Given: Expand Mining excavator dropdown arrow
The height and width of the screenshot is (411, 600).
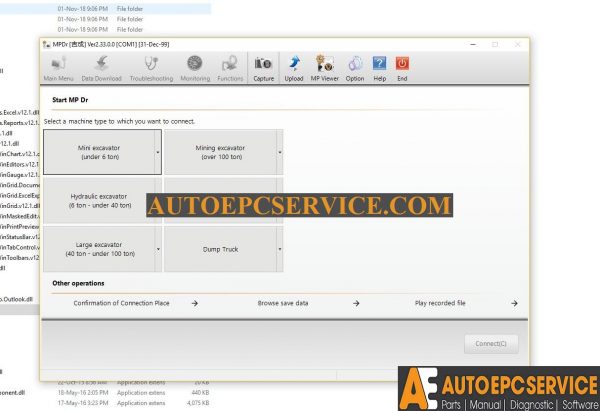Looking at the screenshot, I should pos(280,152).
